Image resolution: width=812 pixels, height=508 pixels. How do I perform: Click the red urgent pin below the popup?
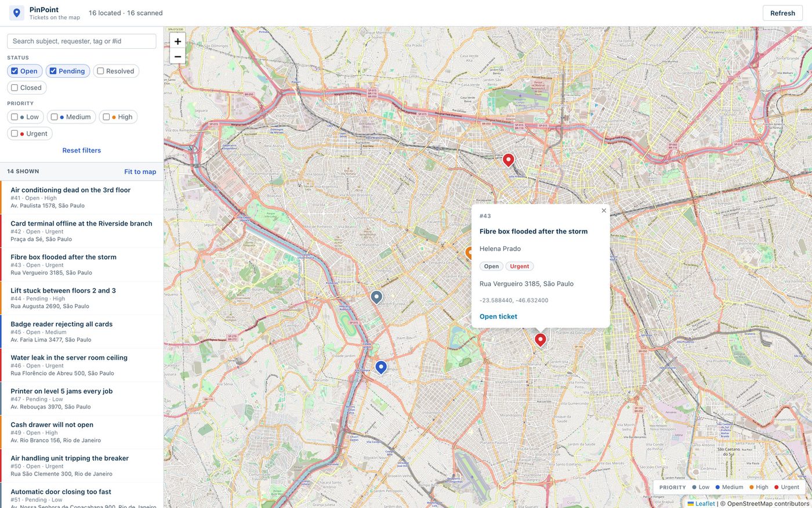(541, 340)
